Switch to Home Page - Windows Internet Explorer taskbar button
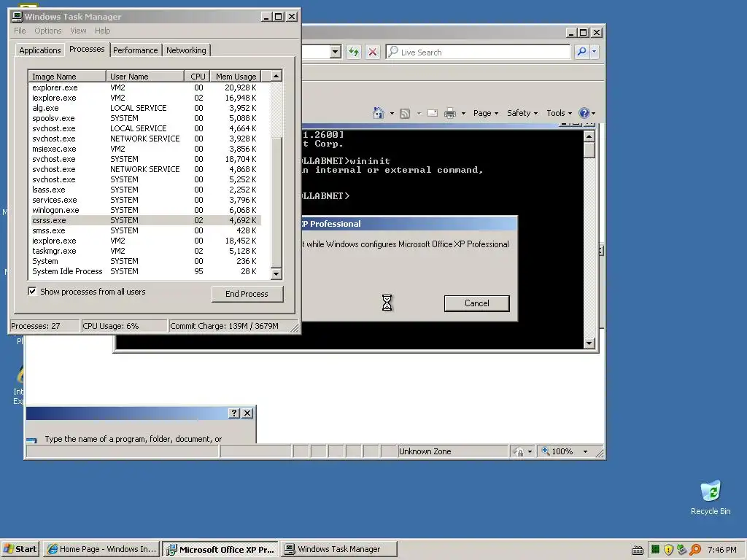 pos(101,549)
